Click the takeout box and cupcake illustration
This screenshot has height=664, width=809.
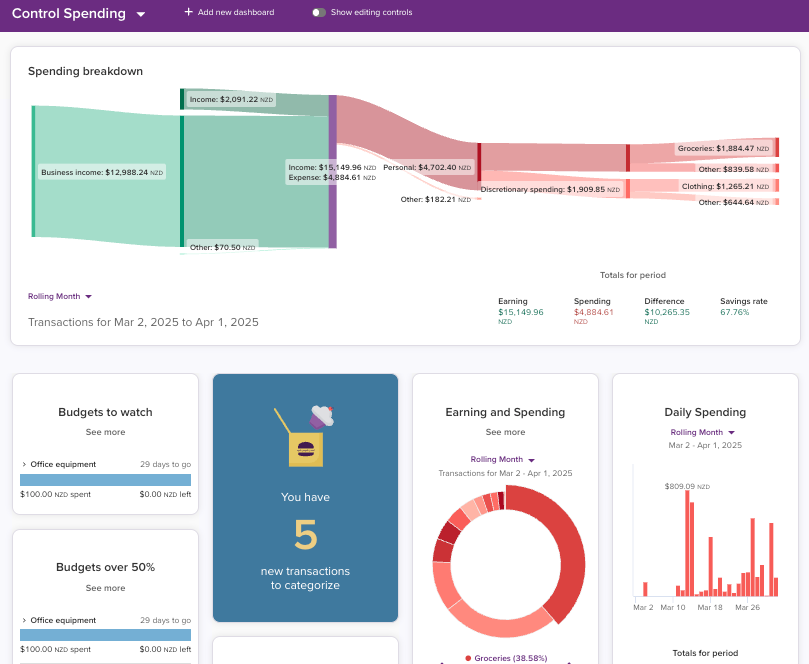[304, 436]
